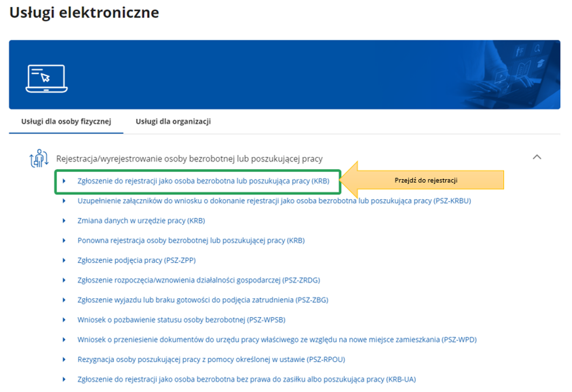Open Zgłoszenie do rejestracji bez prawa do zasiłku (KRB-UA)
The height and width of the screenshot is (392, 572).
coord(247,379)
